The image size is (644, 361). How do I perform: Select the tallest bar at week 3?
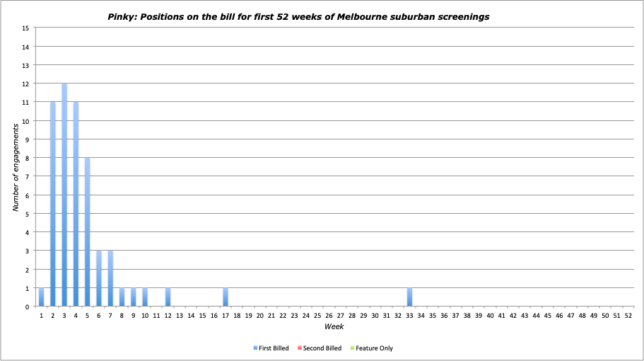[x=64, y=195]
